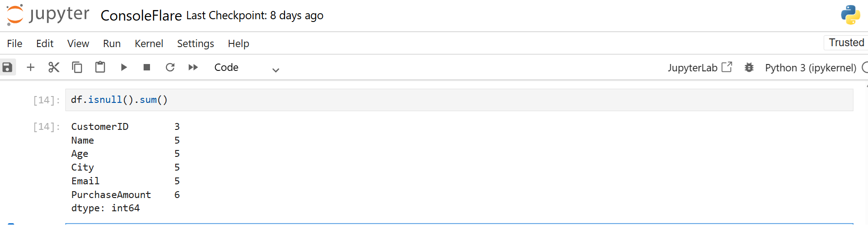Viewport: 868px width, 225px height.
Task: Switch kernel via Python 3 (ipykernel)
Action: point(810,68)
